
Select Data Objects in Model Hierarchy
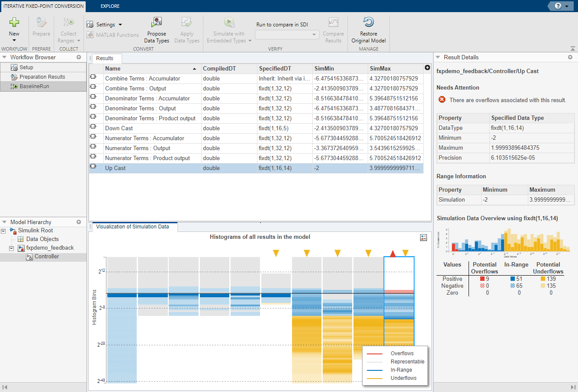(x=42, y=239)
